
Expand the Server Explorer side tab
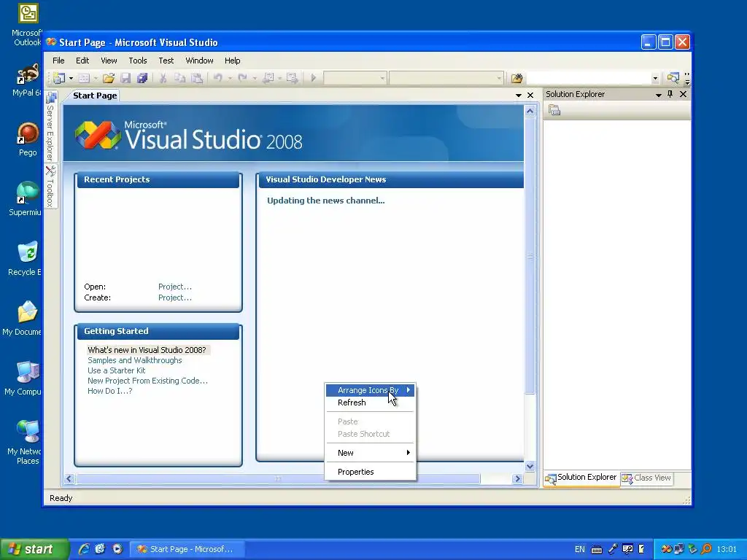[50, 126]
